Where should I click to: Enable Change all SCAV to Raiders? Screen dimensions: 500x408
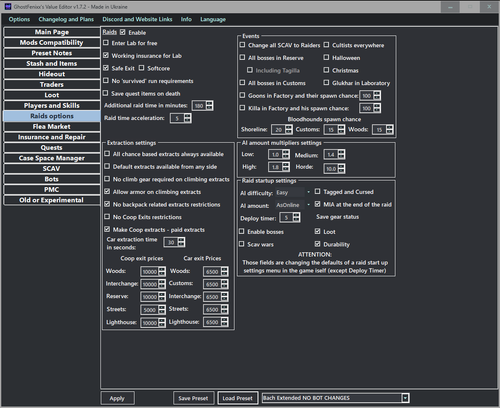pyautogui.click(x=242, y=45)
